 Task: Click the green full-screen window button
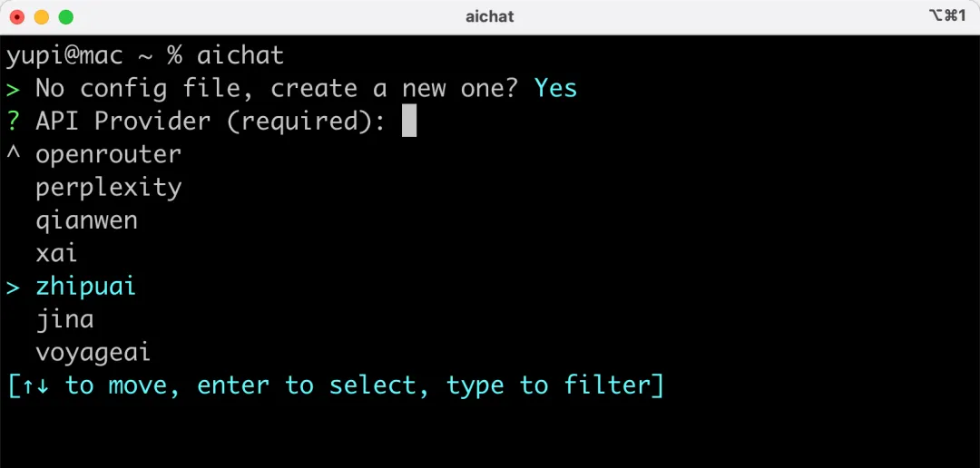click(x=65, y=16)
